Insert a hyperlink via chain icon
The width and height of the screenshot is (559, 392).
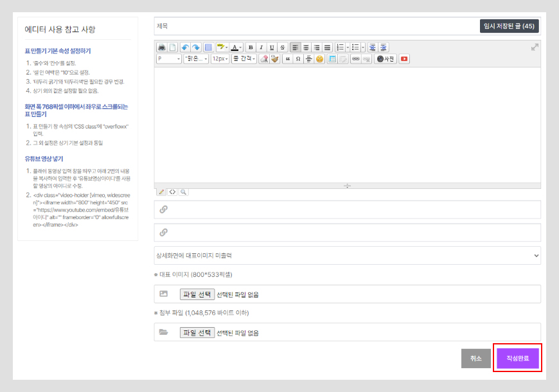pos(356,59)
